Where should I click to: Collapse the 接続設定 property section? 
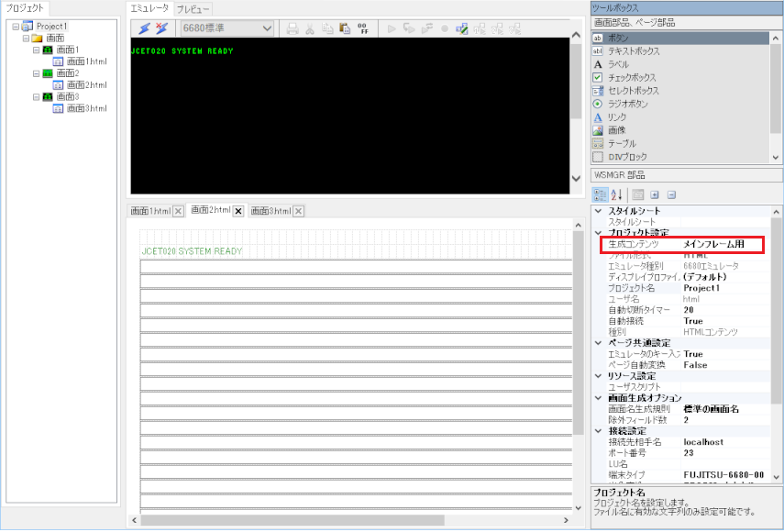(x=599, y=430)
